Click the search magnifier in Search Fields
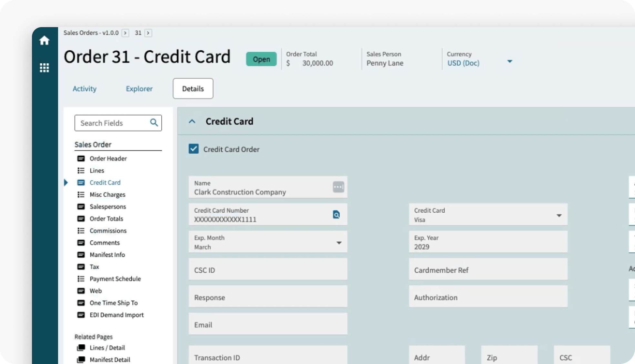Viewport: 635px width, 364px height. pyautogui.click(x=154, y=123)
